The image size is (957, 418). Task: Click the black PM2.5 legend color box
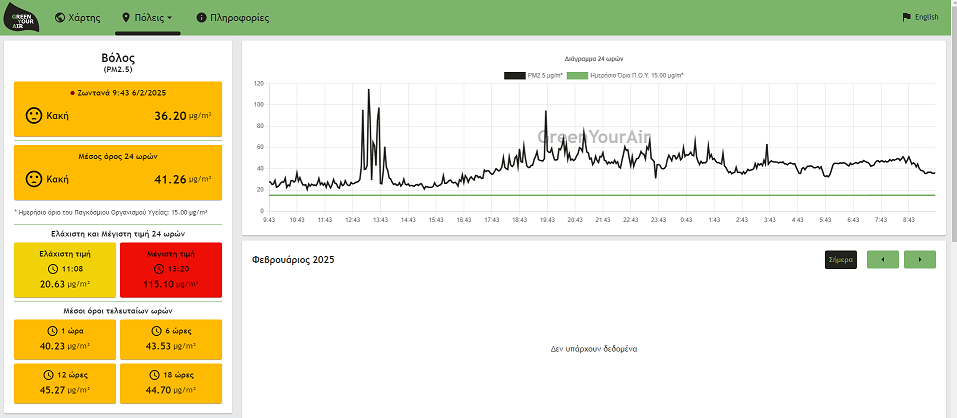pos(515,76)
